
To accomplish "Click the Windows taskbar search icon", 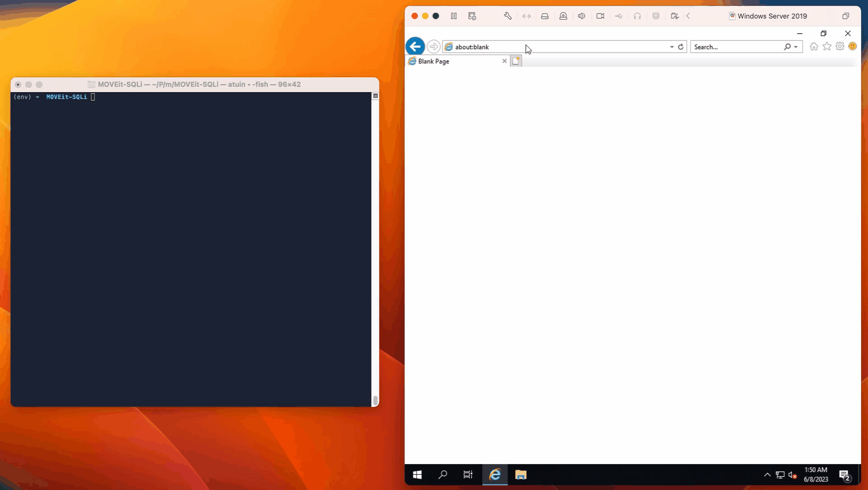I will pyautogui.click(x=443, y=475).
